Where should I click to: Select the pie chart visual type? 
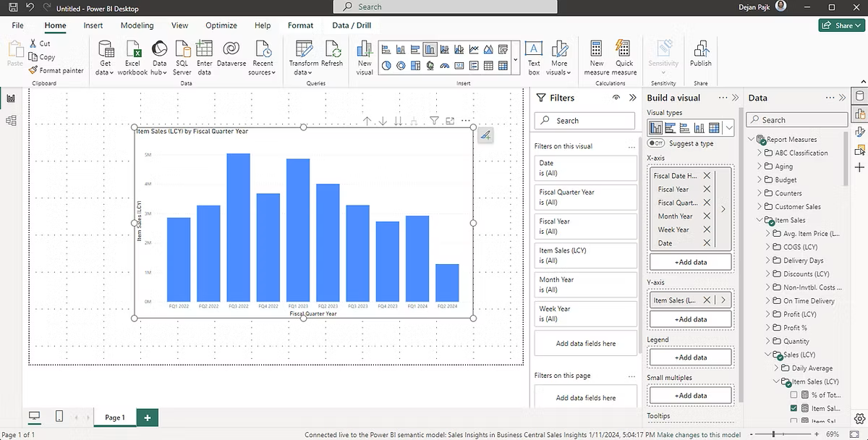pyautogui.click(x=386, y=65)
